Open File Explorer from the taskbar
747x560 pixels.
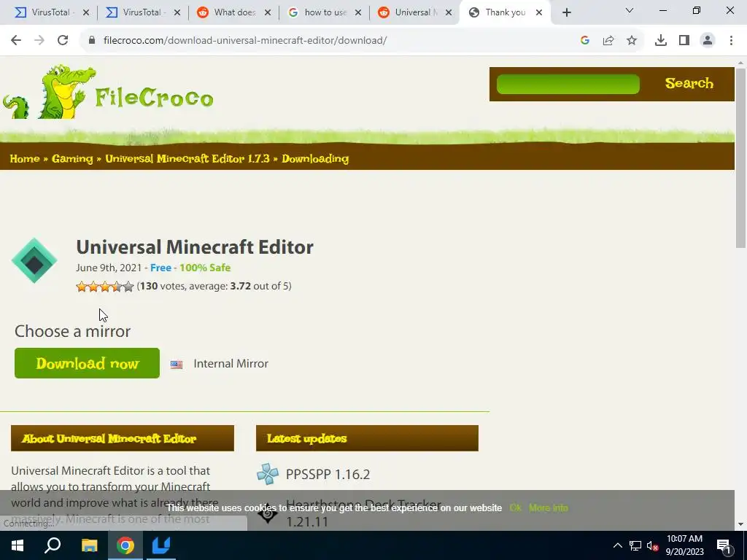tap(89, 545)
